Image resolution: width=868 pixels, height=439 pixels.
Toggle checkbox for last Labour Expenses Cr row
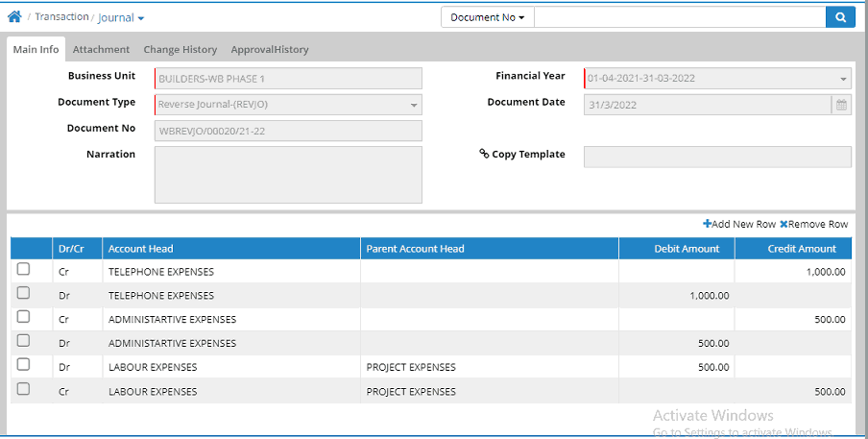[24, 390]
